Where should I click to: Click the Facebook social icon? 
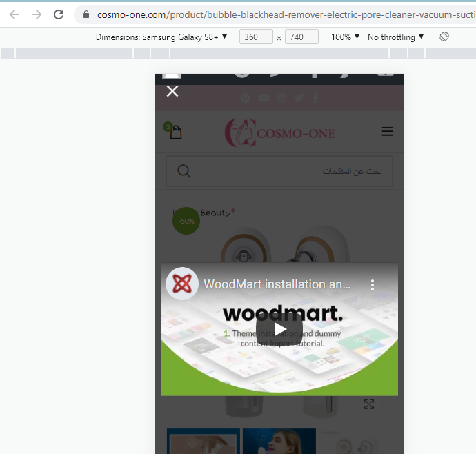coord(315,98)
